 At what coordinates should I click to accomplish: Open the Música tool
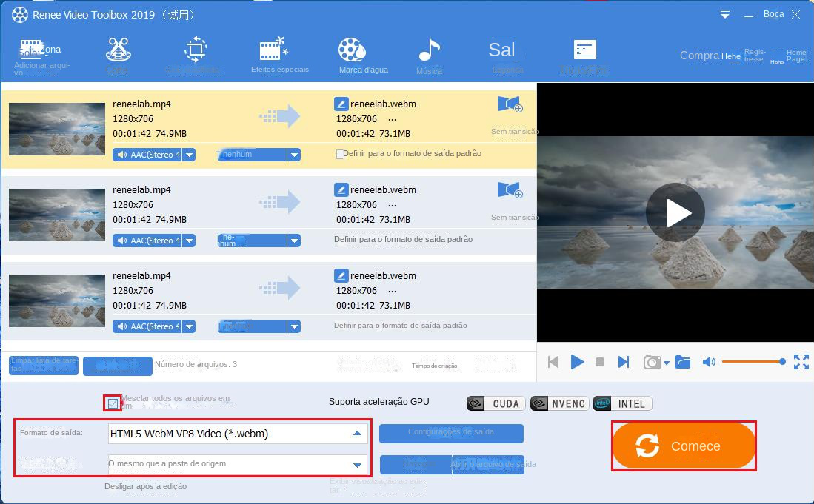[429, 50]
